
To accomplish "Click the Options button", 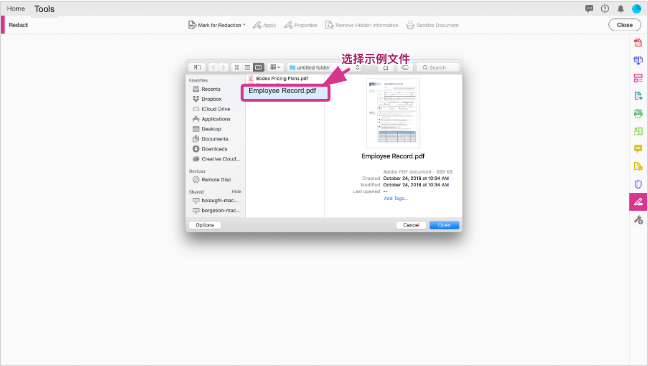I will coord(205,225).
